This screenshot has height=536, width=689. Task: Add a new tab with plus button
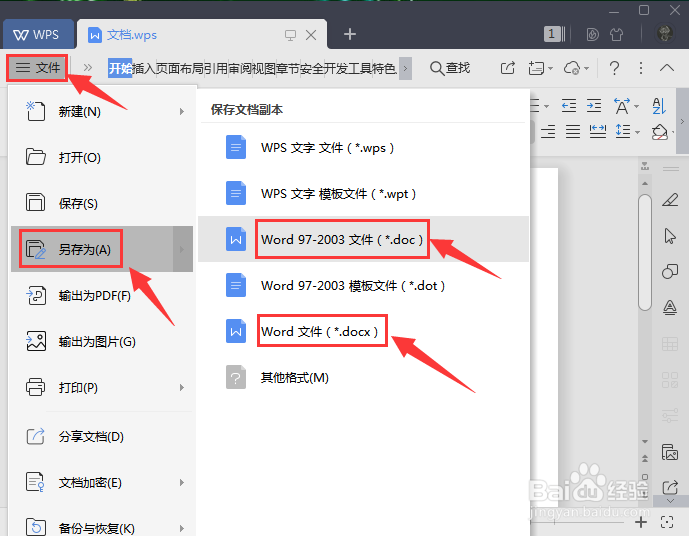pyautogui.click(x=350, y=34)
